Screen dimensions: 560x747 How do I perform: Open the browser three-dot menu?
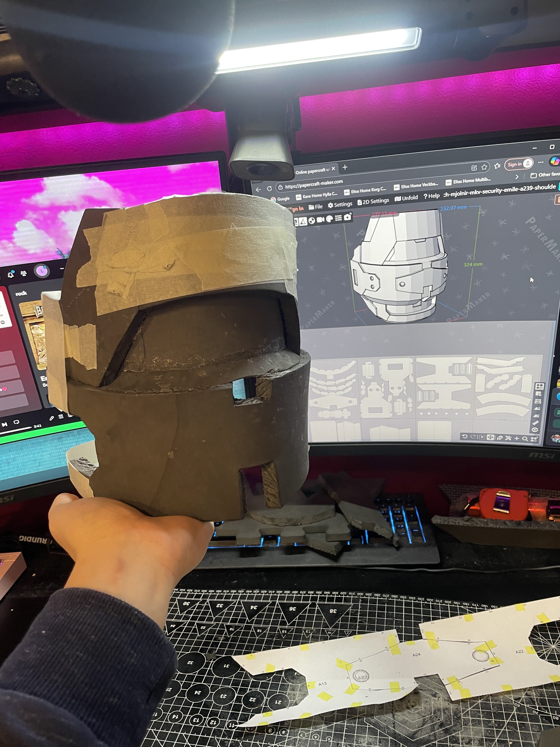[541, 162]
